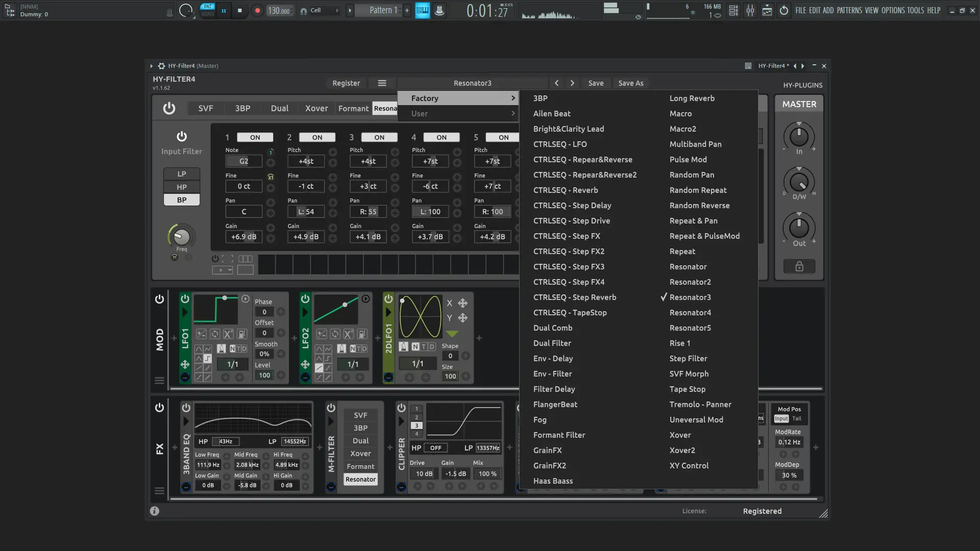
Task: Toggle the main filter power icon
Action: point(169,108)
